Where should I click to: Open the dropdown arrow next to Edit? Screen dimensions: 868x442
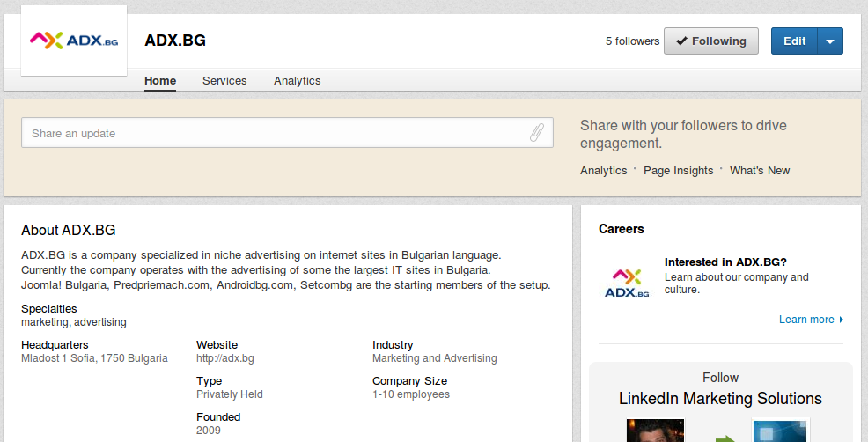pyautogui.click(x=830, y=41)
